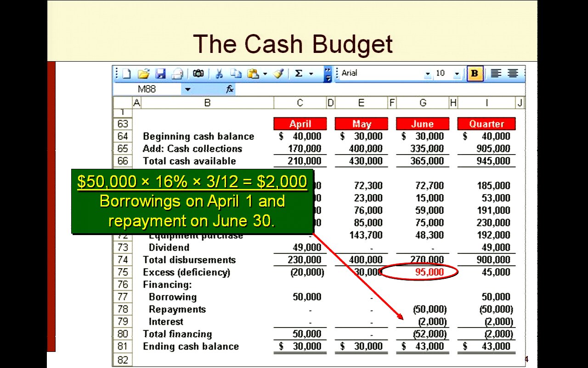Open the Paste options dropdown arrow
Screen dimensions: 588x368
pos(265,74)
